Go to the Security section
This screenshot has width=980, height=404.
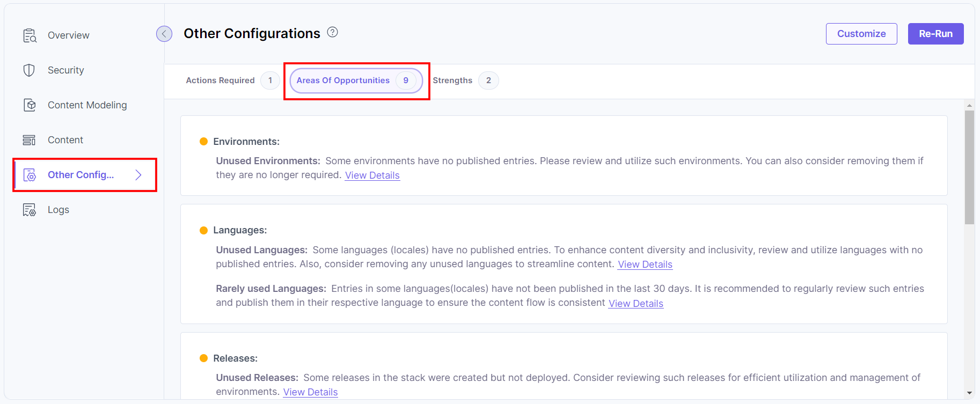point(65,70)
